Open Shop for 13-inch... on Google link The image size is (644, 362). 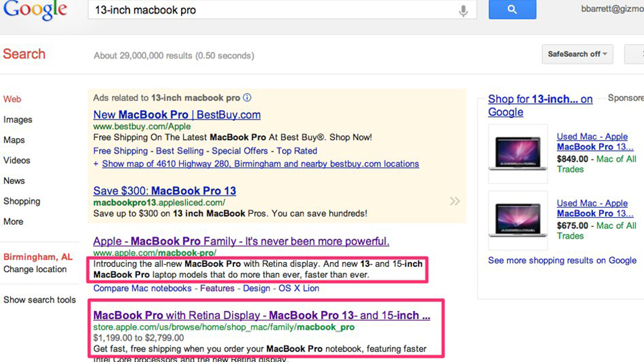point(540,105)
